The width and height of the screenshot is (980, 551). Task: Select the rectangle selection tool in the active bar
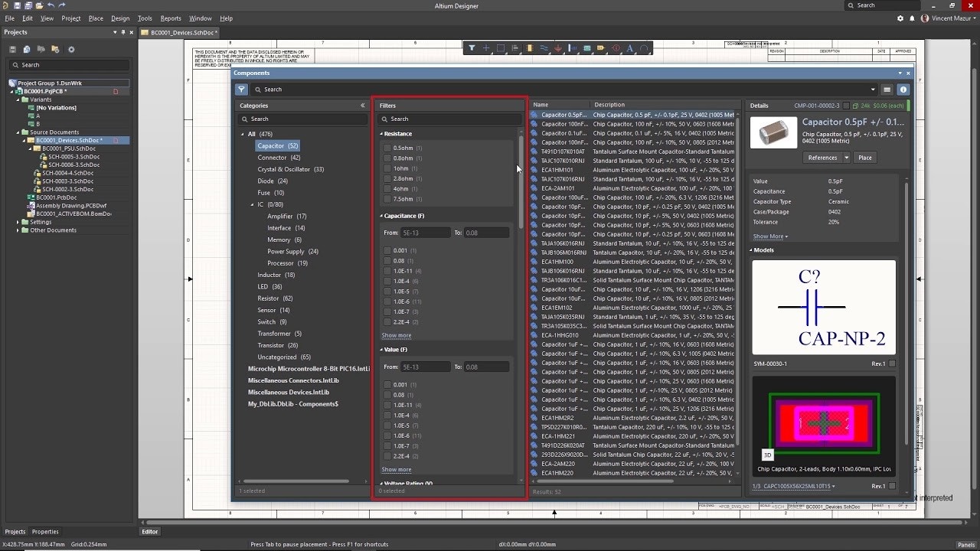501,48
